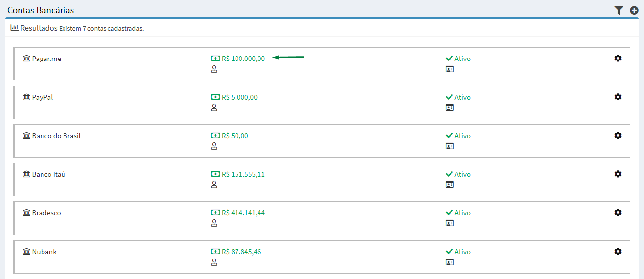
Task: Click the bank icon beside Nubank
Action: (x=26, y=252)
